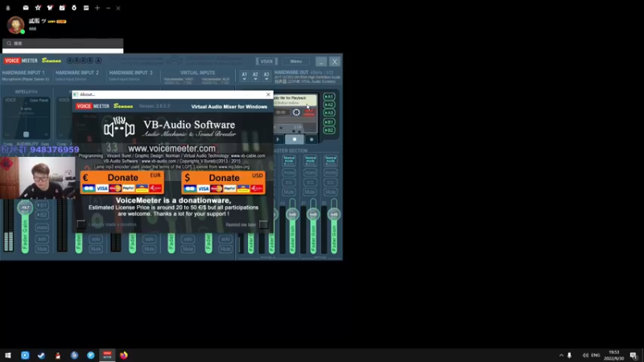Adjust the Intellipan voice panel handle
Image resolution: width=644 pixels, height=362 pixels.
(26, 134)
